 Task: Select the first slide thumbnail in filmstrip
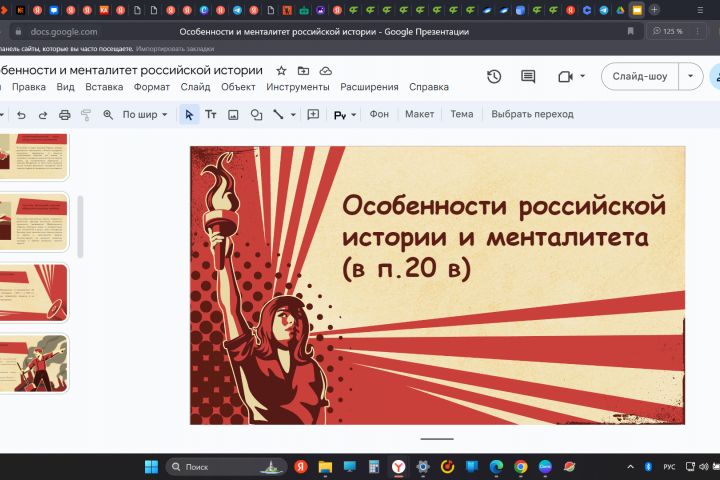point(34,157)
